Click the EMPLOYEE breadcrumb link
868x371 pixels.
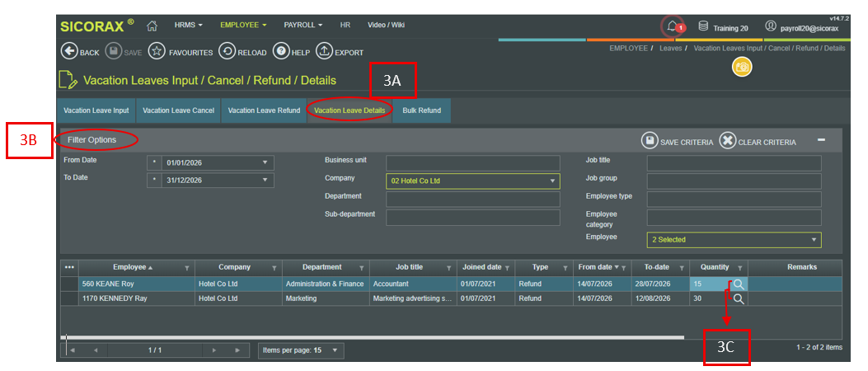point(628,48)
